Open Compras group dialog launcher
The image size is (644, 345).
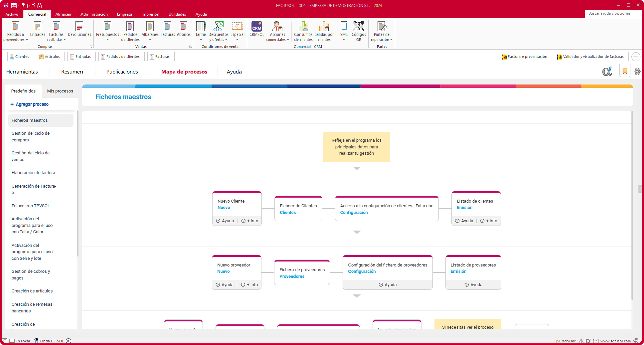coord(91,47)
